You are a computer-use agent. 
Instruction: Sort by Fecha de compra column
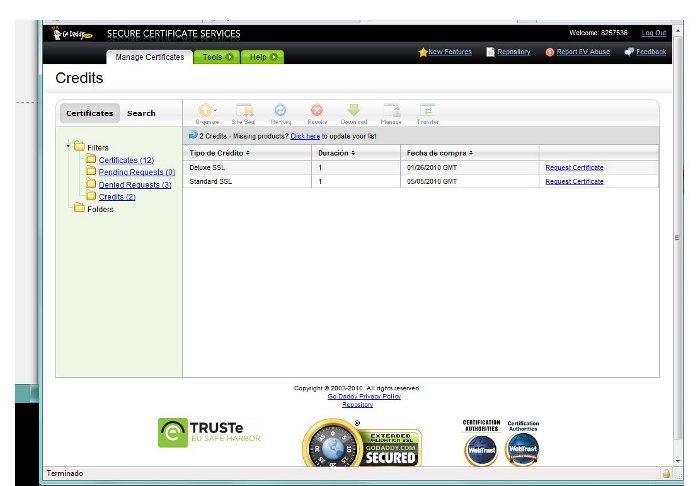click(x=439, y=153)
